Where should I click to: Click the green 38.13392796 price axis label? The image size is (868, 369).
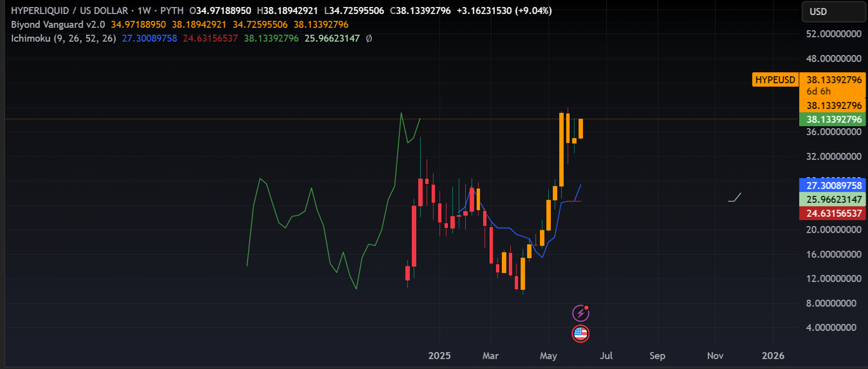tap(834, 119)
